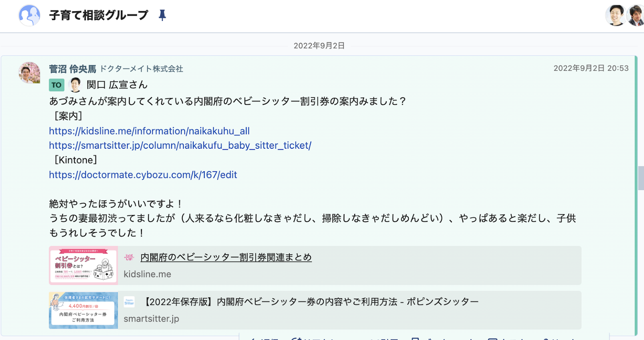Click the second member avatar in the header
Image resolution: width=644 pixels, height=340 pixels.
(636, 16)
